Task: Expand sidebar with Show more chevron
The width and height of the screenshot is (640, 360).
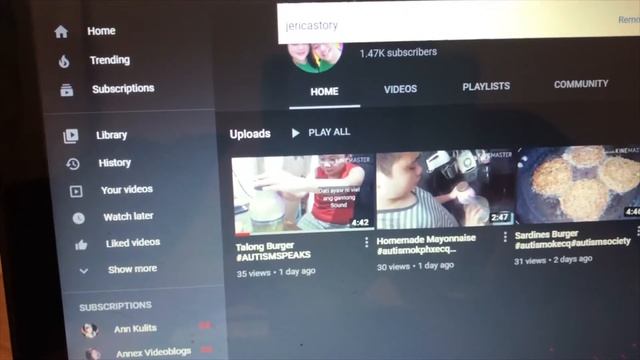Action: tap(84, 271)
